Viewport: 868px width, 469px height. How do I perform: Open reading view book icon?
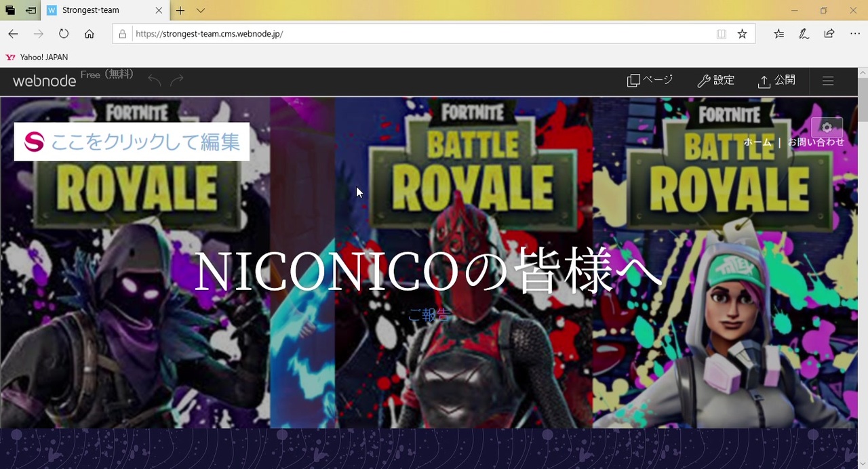tap(722, 34)
